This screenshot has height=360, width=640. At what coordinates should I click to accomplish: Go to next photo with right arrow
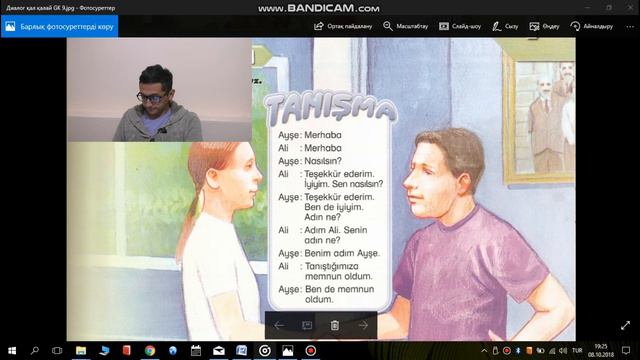pos(363,325)
